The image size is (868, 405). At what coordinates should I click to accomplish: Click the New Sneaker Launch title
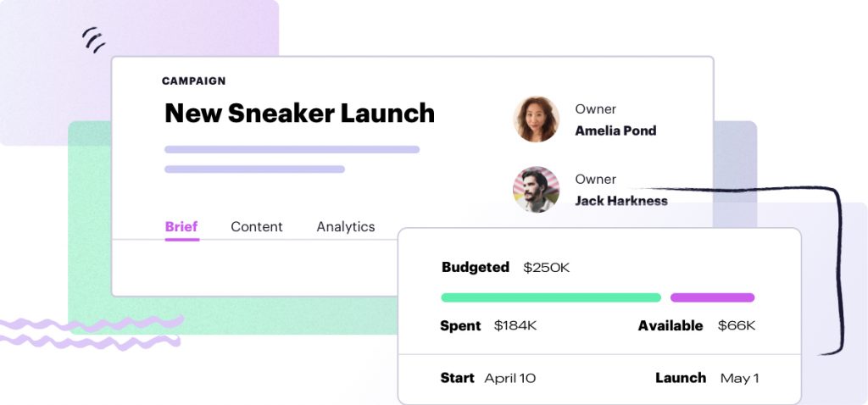299,114
